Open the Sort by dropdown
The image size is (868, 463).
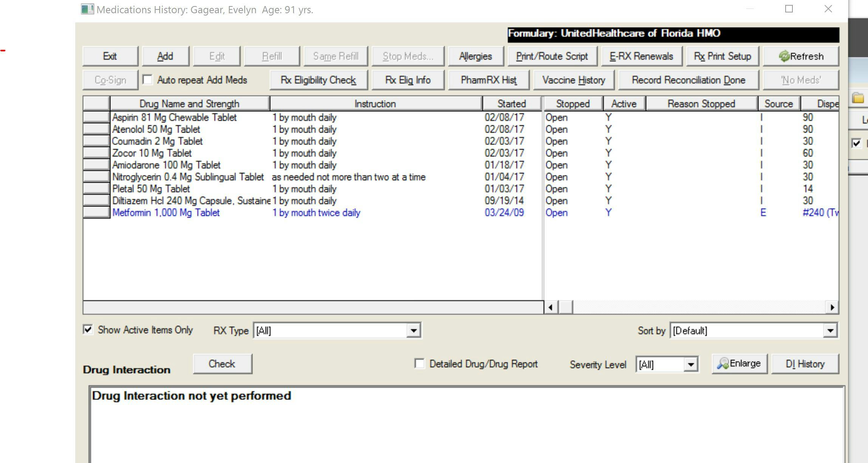pos(830,330)
